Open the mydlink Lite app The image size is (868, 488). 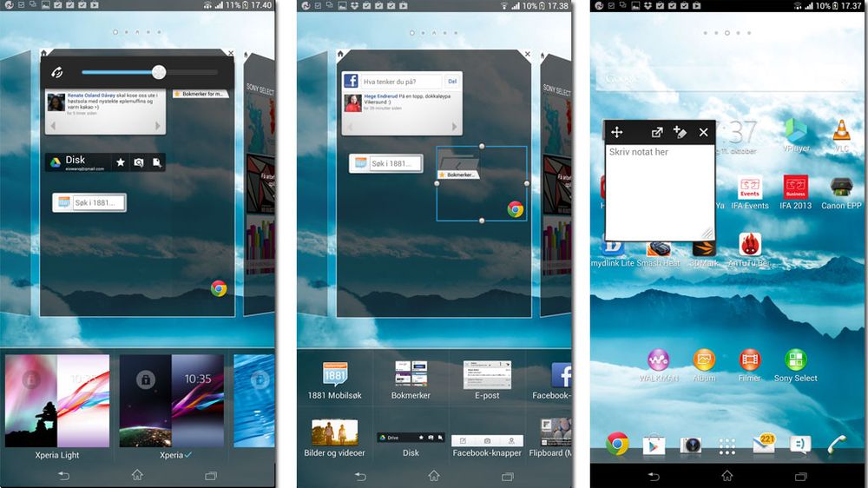[612, 253]
